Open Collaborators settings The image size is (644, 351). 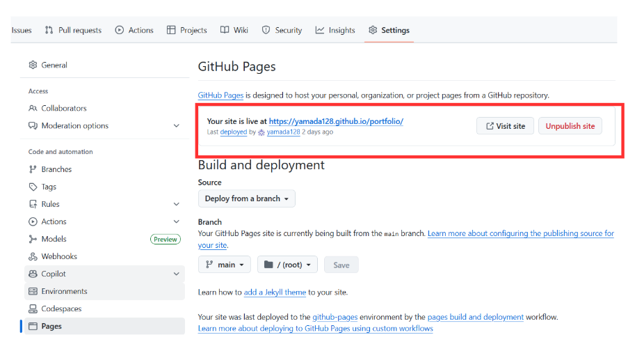click(x=104, y=108)
